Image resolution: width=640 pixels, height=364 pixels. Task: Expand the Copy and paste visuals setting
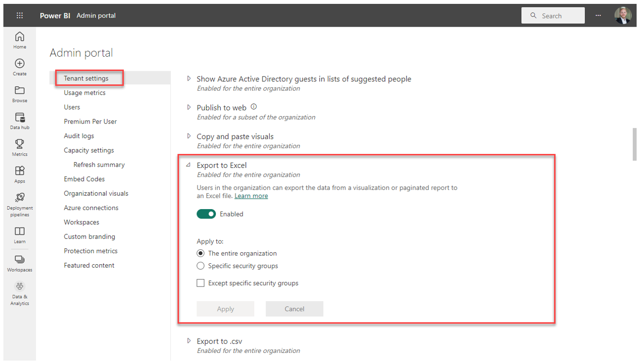tap(189, 136)
